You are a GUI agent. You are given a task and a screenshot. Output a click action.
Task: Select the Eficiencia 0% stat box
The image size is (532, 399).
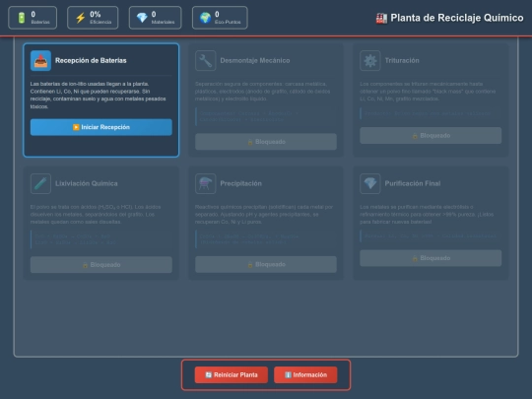[93, 18]
